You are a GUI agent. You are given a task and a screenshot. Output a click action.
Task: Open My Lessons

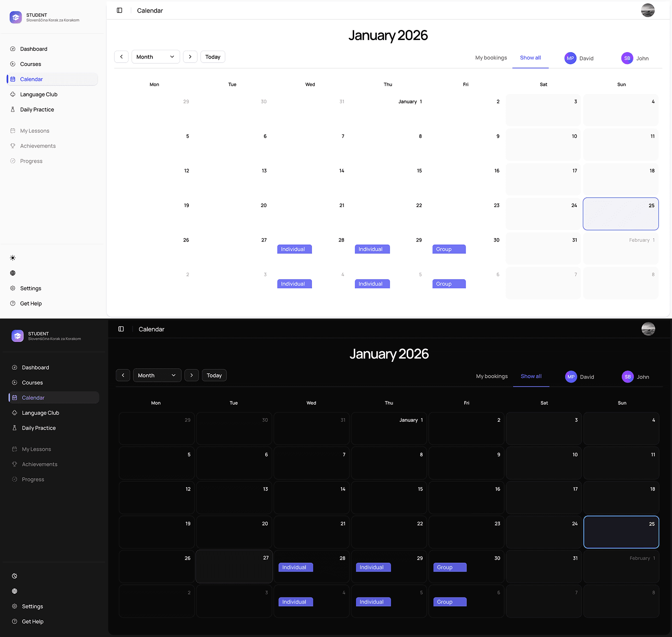tap(35, 130)
